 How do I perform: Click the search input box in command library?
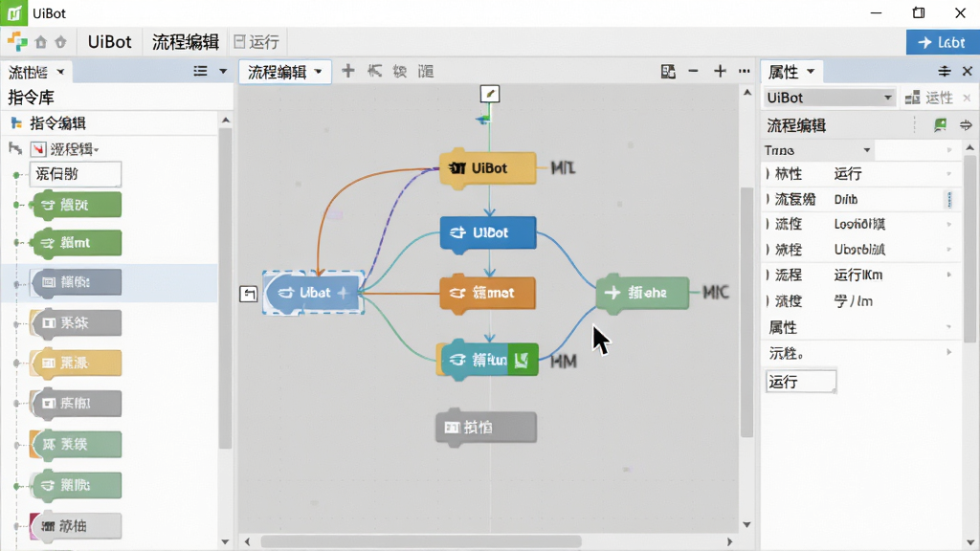tap(75, 174)
